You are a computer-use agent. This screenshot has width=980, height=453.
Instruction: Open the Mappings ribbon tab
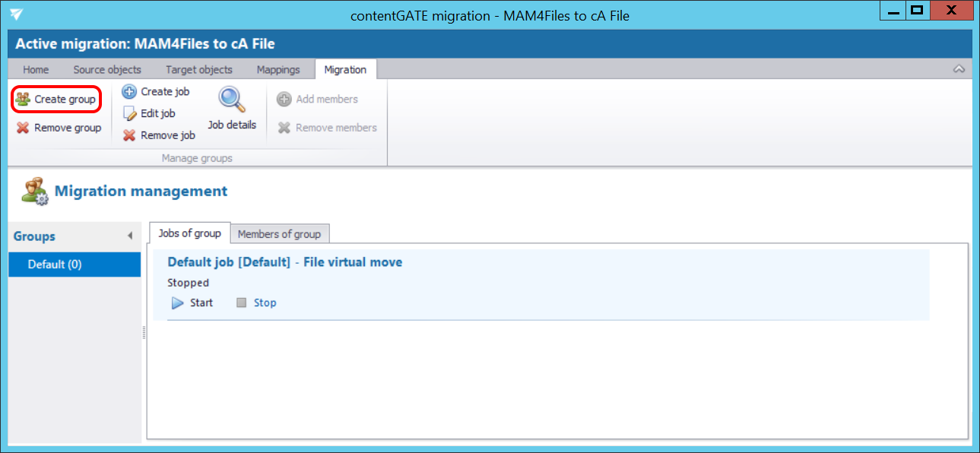(278, 70)
